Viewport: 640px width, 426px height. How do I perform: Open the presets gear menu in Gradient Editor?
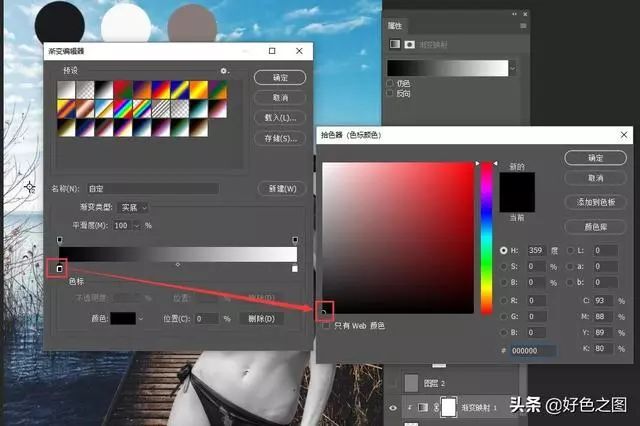pos(225,71)
